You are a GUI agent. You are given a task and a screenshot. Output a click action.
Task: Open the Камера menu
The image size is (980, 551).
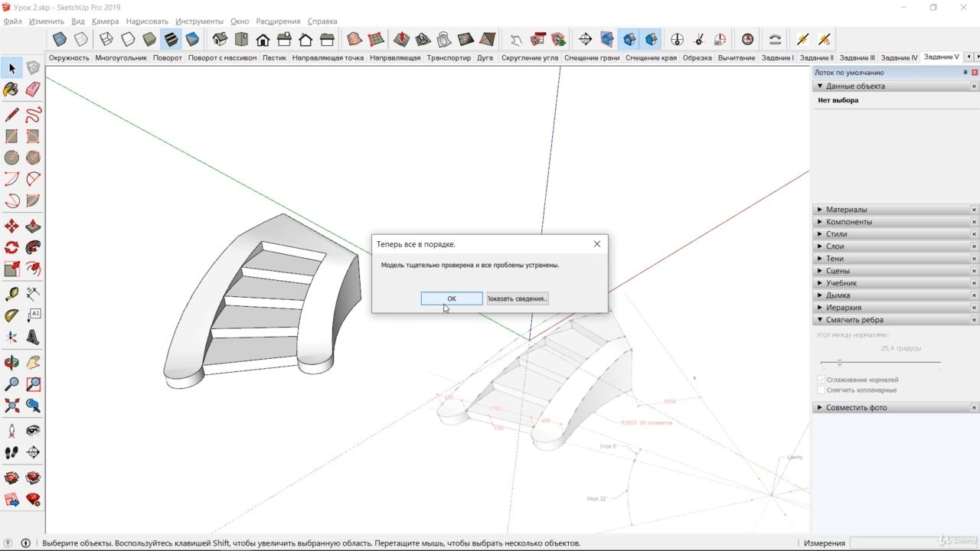106,21
